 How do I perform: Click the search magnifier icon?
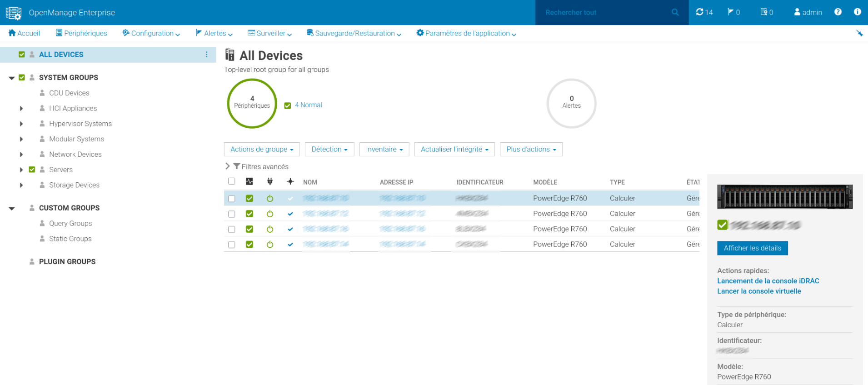[x=675, y=12]
